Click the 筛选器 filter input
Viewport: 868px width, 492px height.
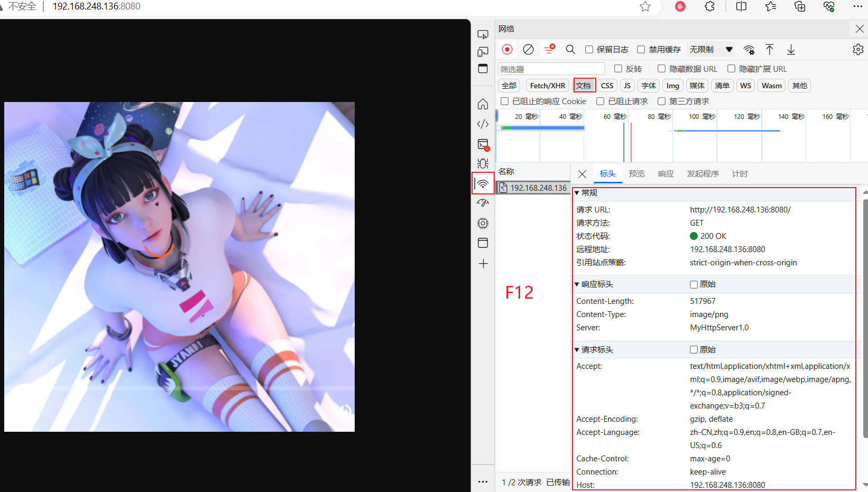[551, 69]
